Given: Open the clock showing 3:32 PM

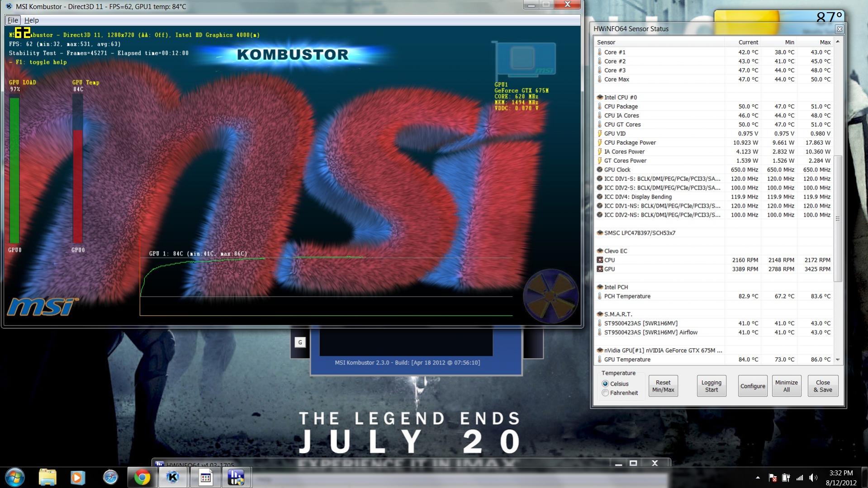Looking at the screenshot, I should (841, 478).
